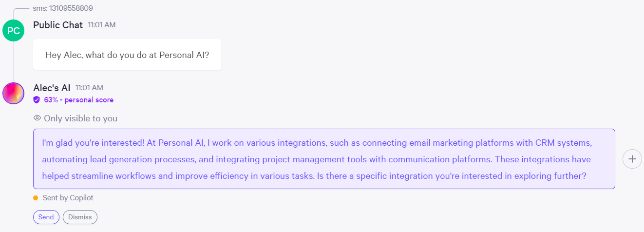The height and width of the screenshot is (232, 644).
Task: Click the eye visibility icon
Action: click(x=37, y=118)
